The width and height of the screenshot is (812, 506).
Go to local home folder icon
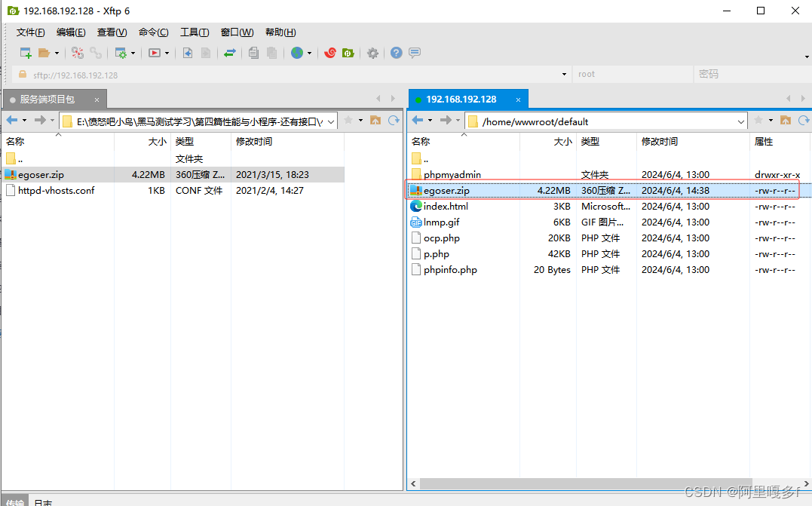[375, 121]
